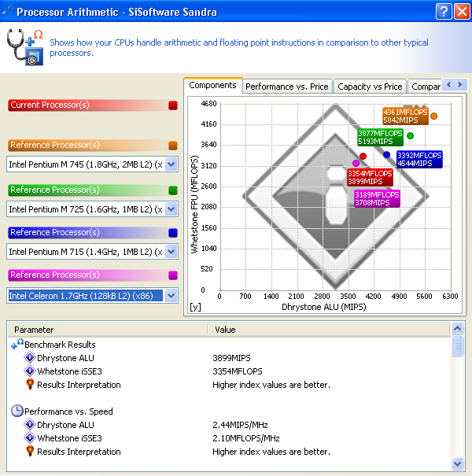The image size is (472, 476).
Task: Click the magenta 3189MFLOPS chart label
Action: tap(377, 198)
